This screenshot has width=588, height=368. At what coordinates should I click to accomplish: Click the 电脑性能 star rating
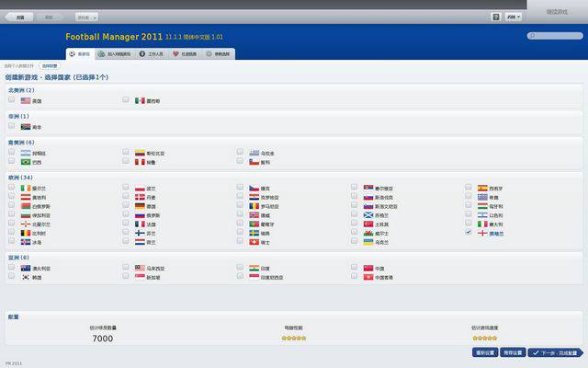tap(293, 338)
